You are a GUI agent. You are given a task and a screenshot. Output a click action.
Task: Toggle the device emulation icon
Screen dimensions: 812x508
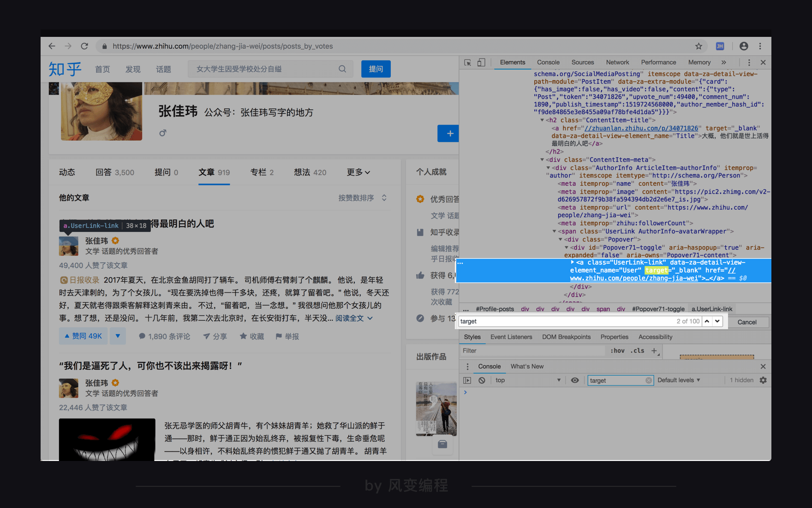481,62
